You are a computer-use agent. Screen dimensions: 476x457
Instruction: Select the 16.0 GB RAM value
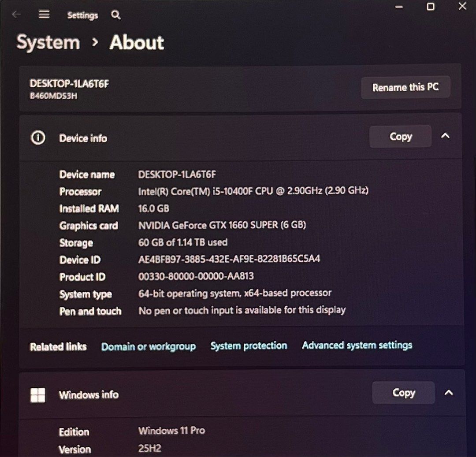click(154, 208)
